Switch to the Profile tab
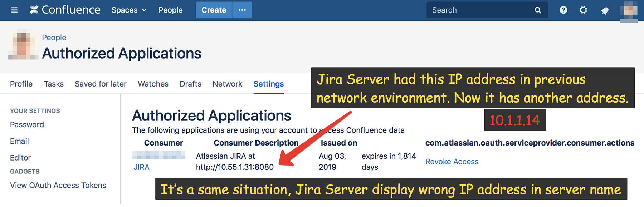644x207 pixels. point(21,84)
